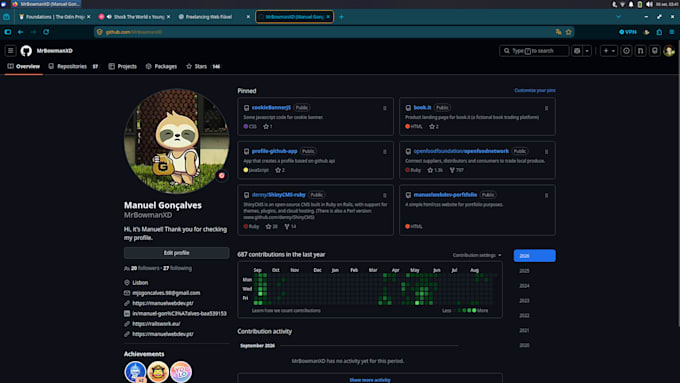
Task: Open the Issues icon in header
Action: (626, 51)
